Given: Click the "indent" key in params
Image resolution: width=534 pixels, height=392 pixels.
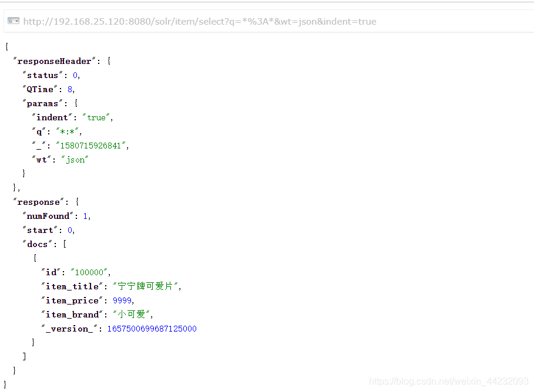Looking at the screenshot, I should click(52, 117).
